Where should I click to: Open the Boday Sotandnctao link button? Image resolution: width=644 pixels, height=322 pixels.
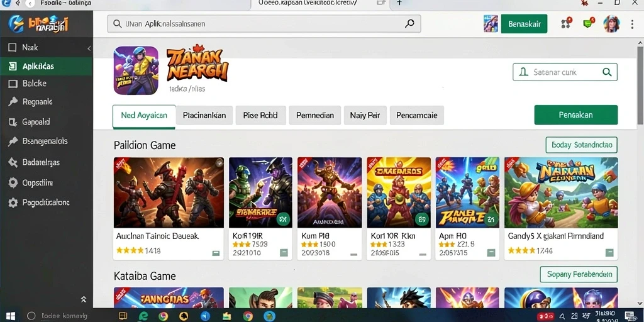click(x=581, y=145)
